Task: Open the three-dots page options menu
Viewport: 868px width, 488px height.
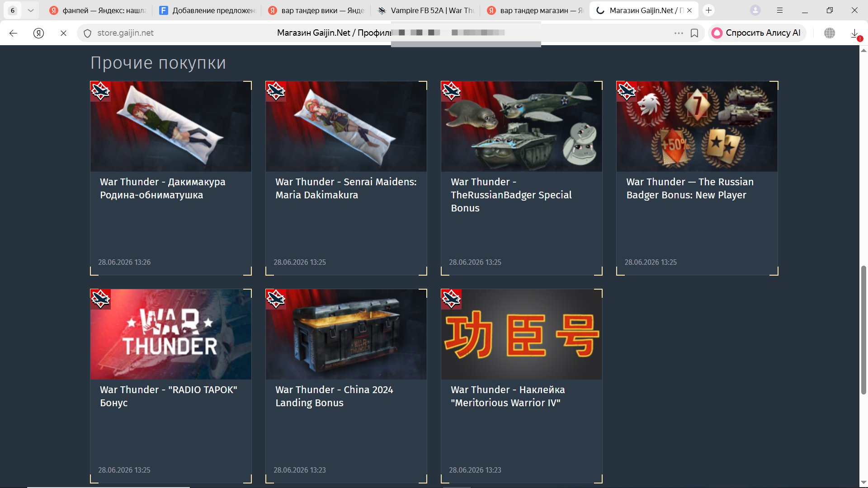Action: (x=679, y=33)
